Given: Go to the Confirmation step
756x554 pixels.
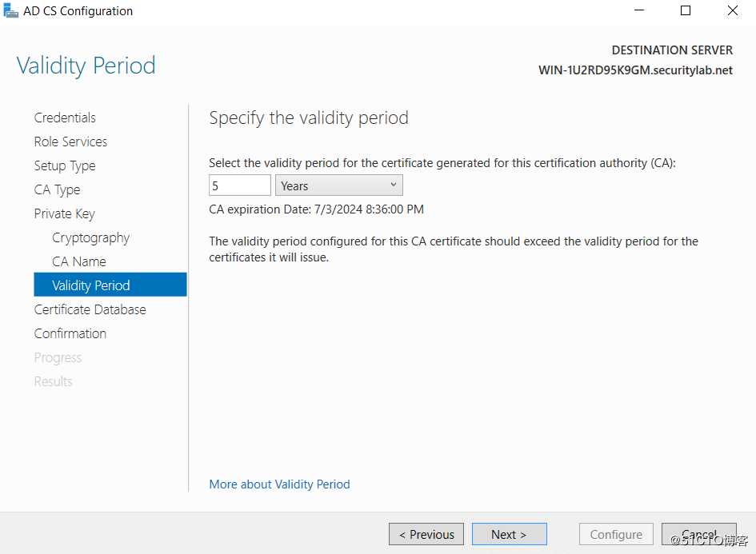Looking at the screenshot, I should 70,333.
